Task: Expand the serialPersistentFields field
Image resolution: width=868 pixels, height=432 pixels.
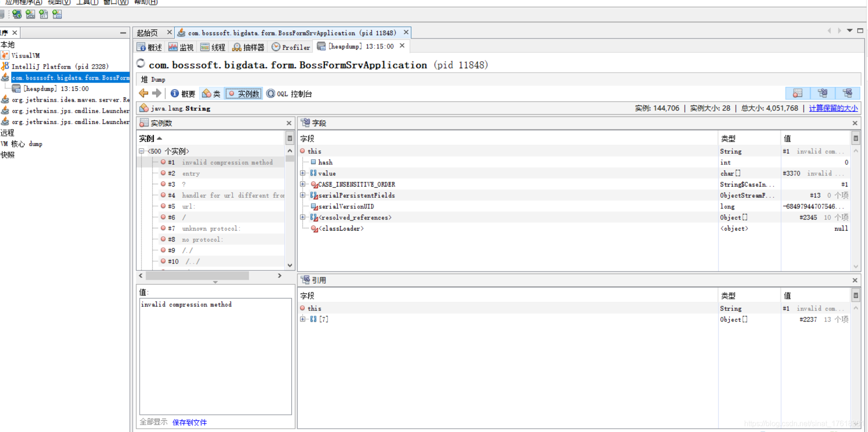Action: [303, 195]
